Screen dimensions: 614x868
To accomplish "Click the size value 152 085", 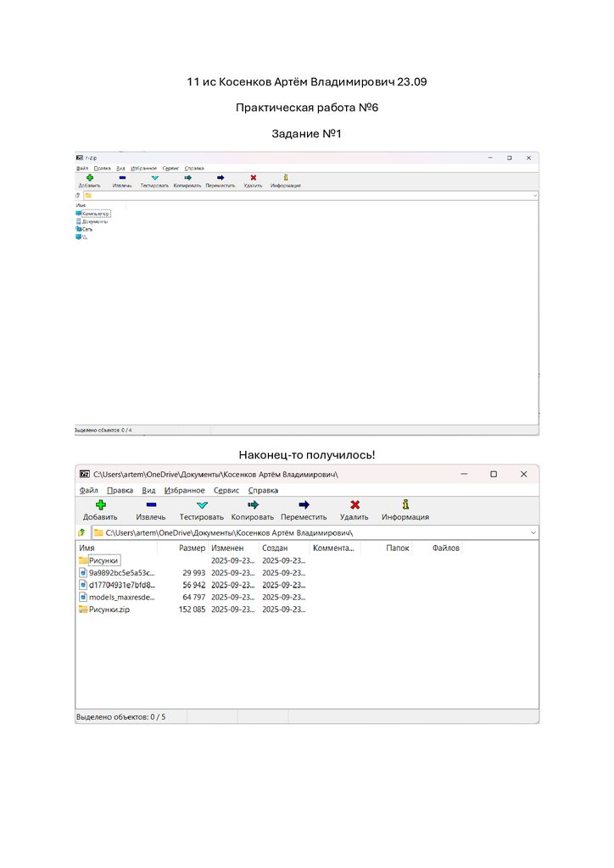I will coord(193,609).
